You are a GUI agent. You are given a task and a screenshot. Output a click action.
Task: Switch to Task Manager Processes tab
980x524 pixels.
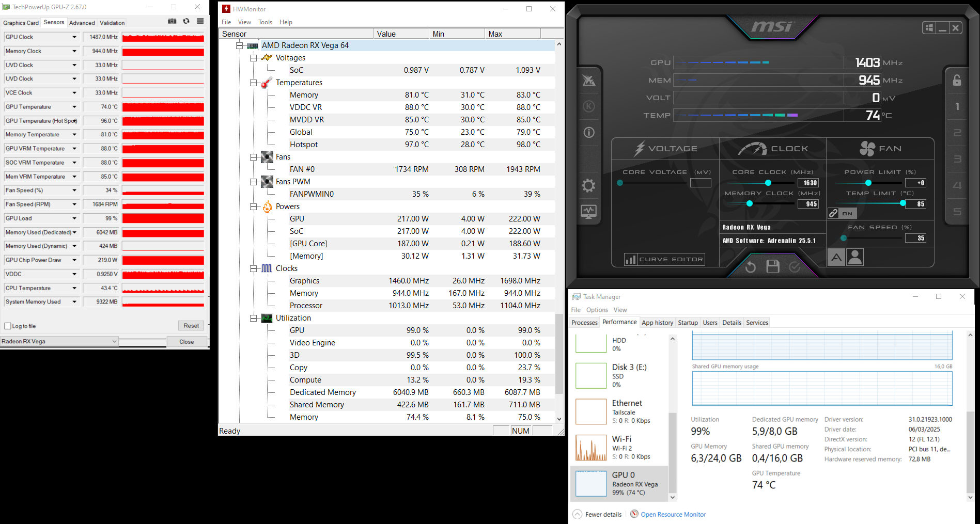pos(584,323)
